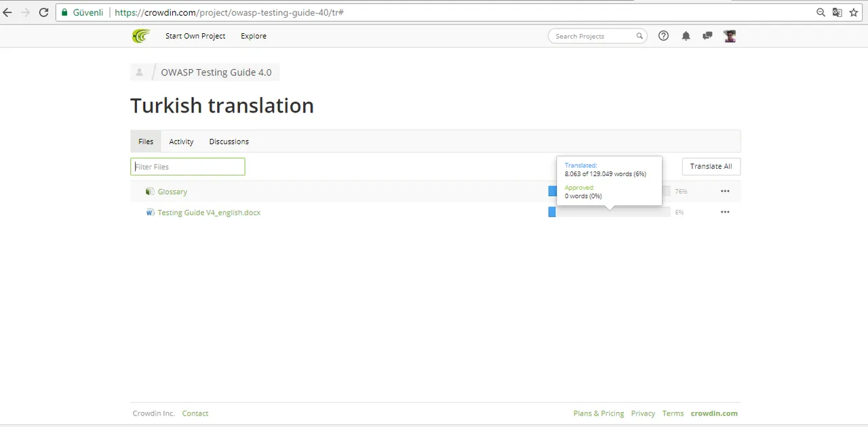868x427 pixels.
Task: Open the OWASP Testing Guide 4.0 breadcrumb link
Action: click(x=216, y=73)
